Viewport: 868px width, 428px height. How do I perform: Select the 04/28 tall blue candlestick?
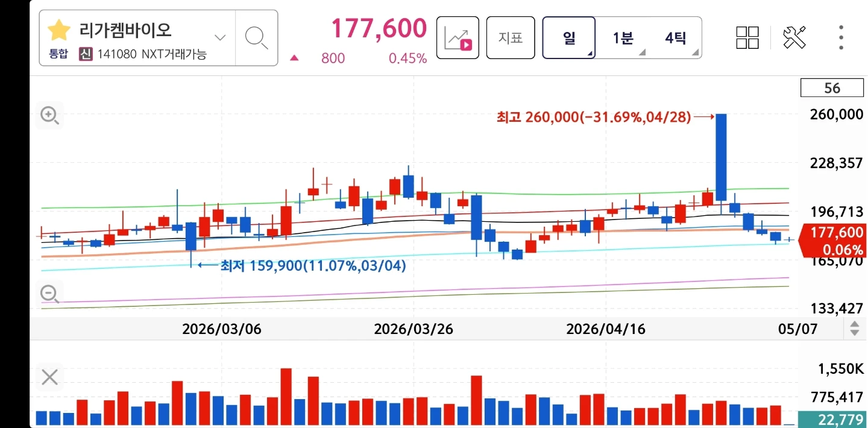click(x=721, y=157)
